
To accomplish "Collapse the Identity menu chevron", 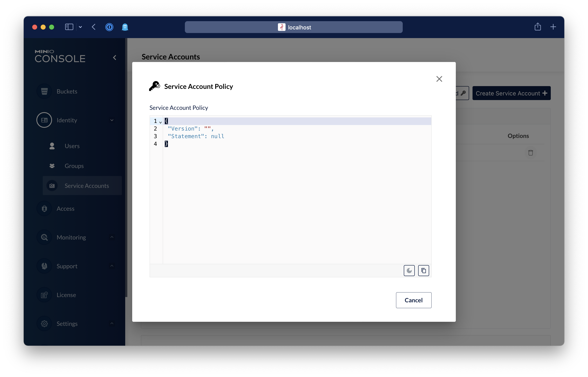I will 112,120.
